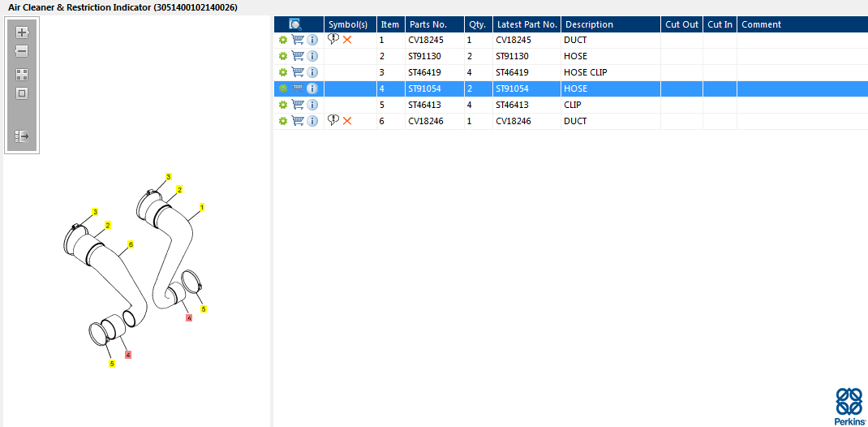Viewport: 868px width, 427px height.
Task: Click the gear icon in highlighted ST91054 row
Action: [x=283, y=88]
